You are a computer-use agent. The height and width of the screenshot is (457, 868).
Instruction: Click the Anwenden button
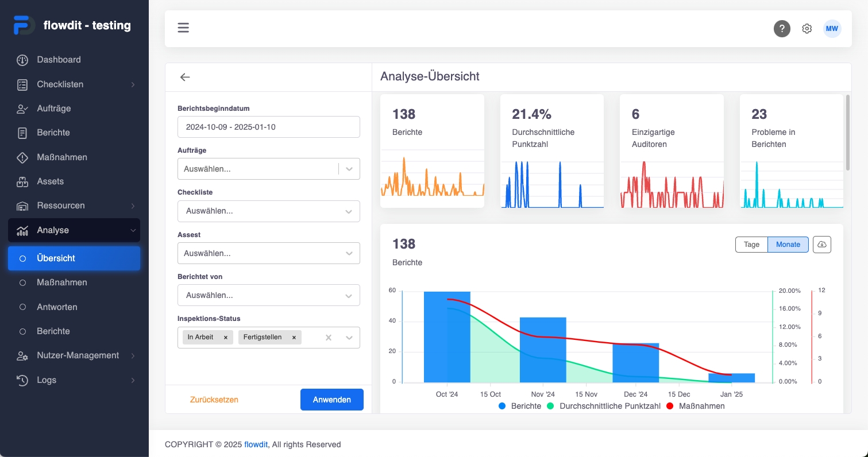pyautogui.click(x=332, y=400)
